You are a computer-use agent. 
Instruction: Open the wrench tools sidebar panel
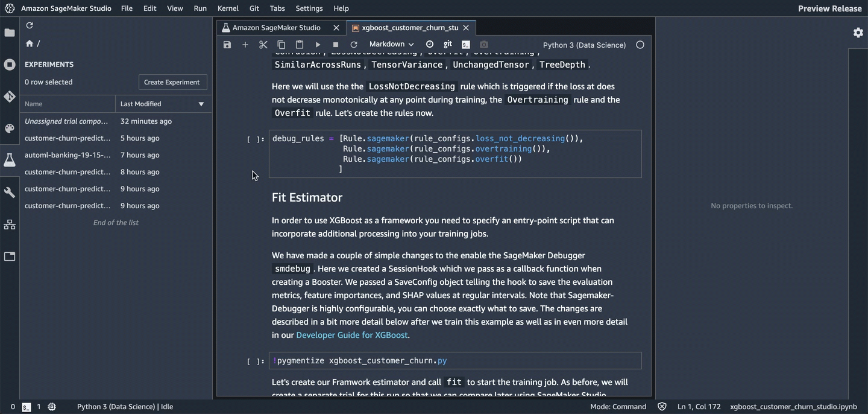[x=10, y=193]
